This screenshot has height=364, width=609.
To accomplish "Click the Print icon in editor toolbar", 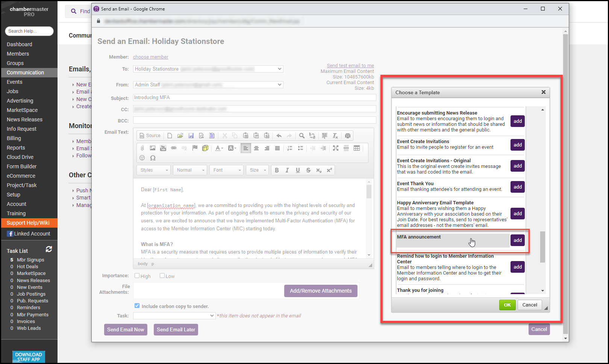I will click(348, 136).
